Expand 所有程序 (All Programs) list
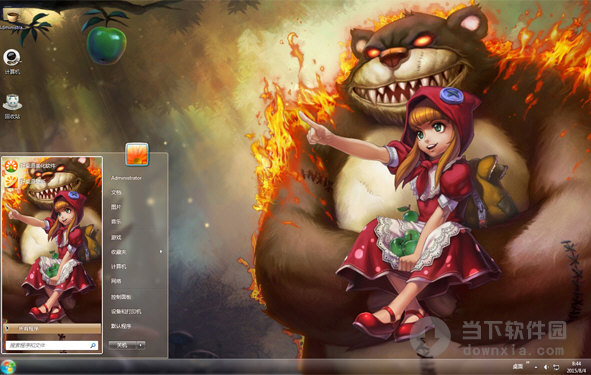 [52, 329]
